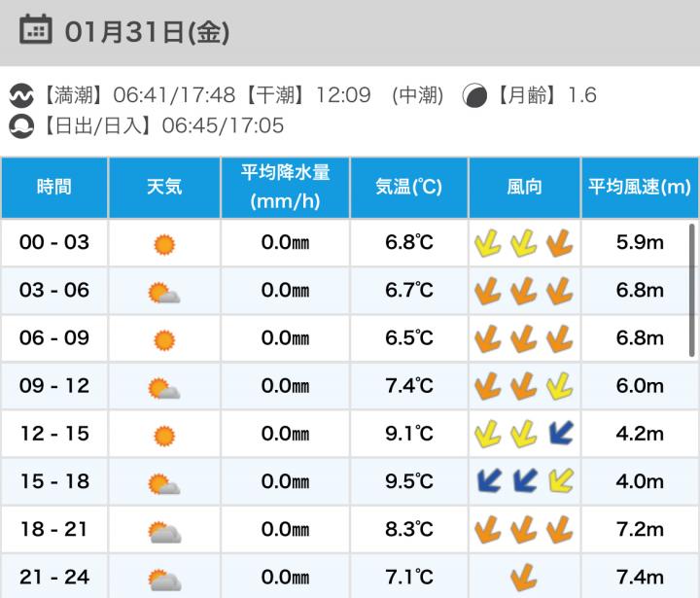Click the 12 - 15 time cell
This screenshot has height=598, width=700.
tap(54, 434)
